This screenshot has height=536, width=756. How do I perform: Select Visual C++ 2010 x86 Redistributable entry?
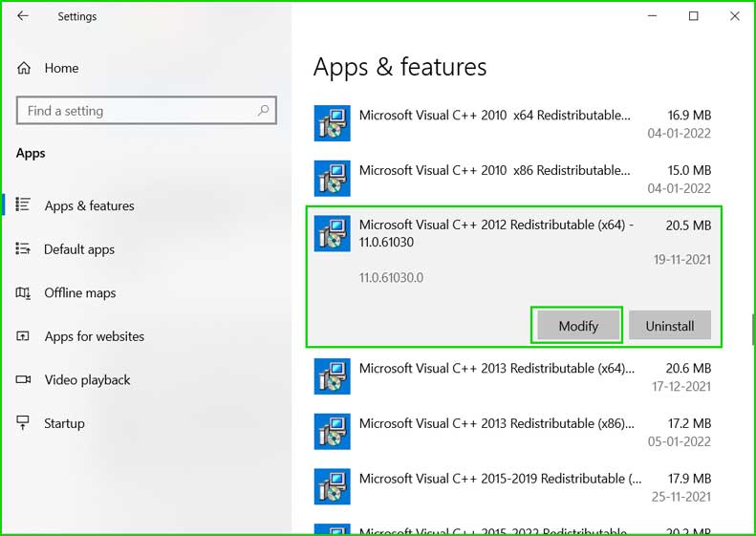point(513,179)
